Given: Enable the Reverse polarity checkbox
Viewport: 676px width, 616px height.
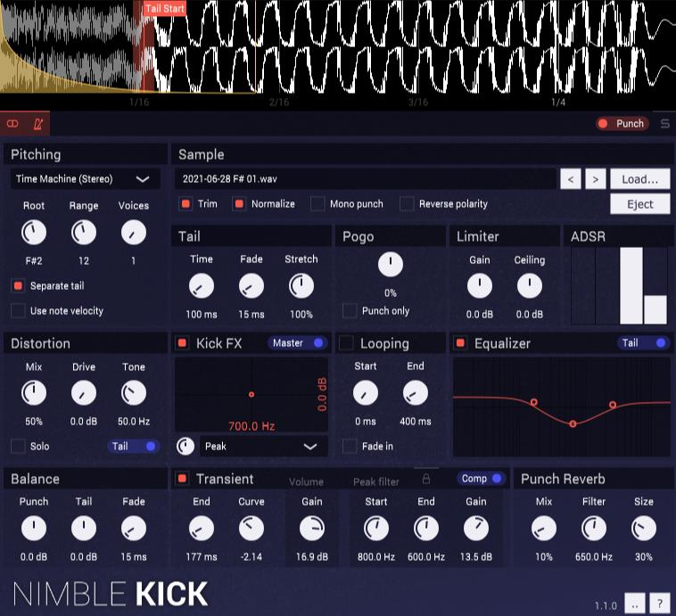Looking at the screenshot, I should click(x=407, y=204).
